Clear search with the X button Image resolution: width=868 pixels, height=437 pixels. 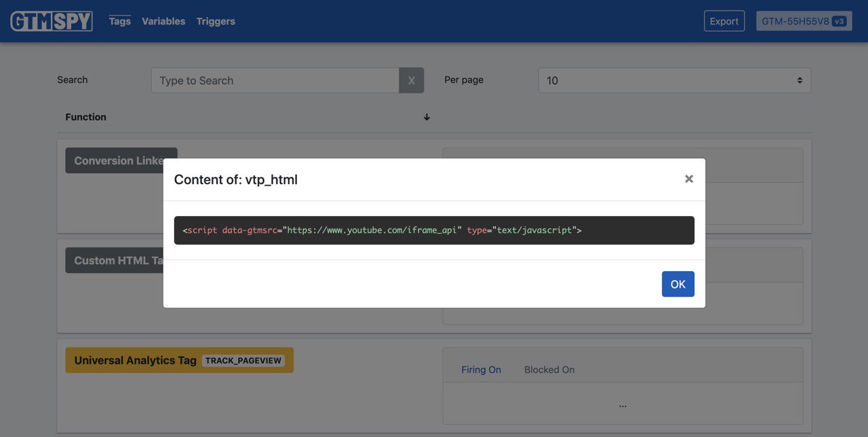coord(412,80)
